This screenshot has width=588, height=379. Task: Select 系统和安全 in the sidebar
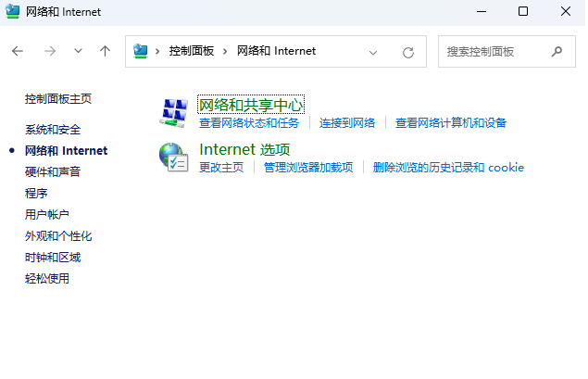coord(53,130)
